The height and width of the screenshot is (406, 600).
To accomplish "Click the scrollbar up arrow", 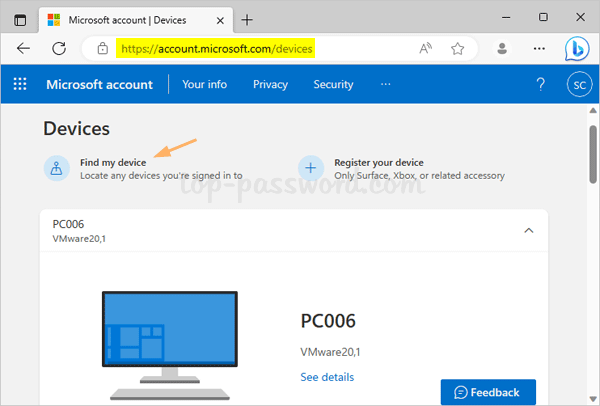I will tap(593, 111).
